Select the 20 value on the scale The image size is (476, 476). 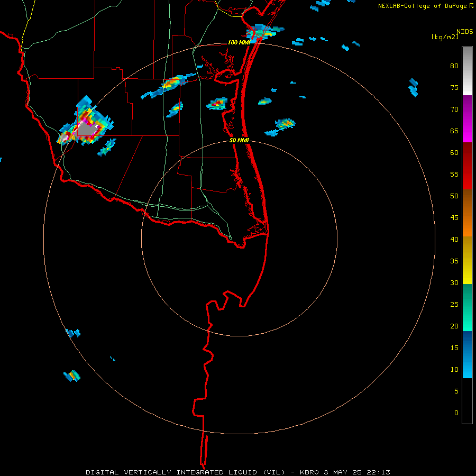tap(454, 326)
